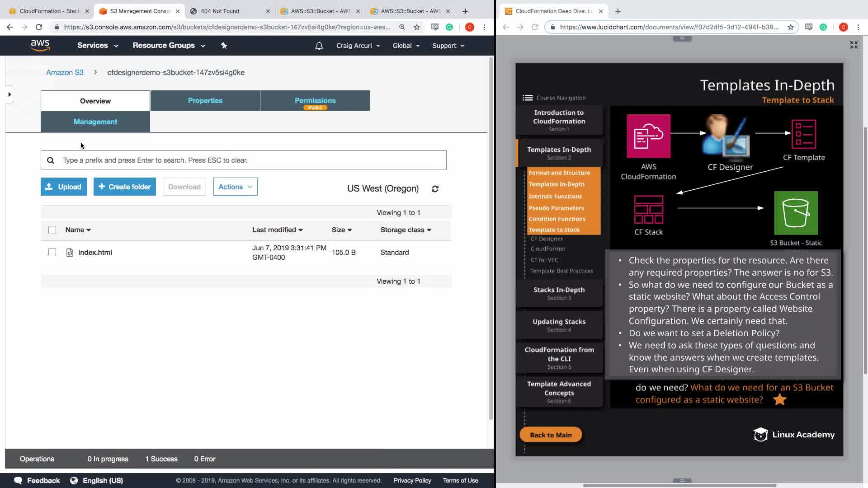This screenshot has height=488, width=868.
Task: Open the notifications bell icon
Action: point(319,46)
